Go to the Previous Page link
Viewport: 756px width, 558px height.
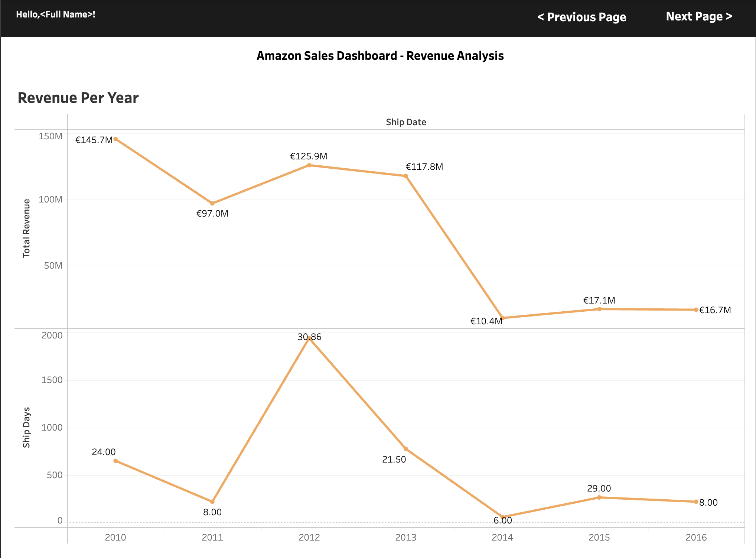[581, 17]
